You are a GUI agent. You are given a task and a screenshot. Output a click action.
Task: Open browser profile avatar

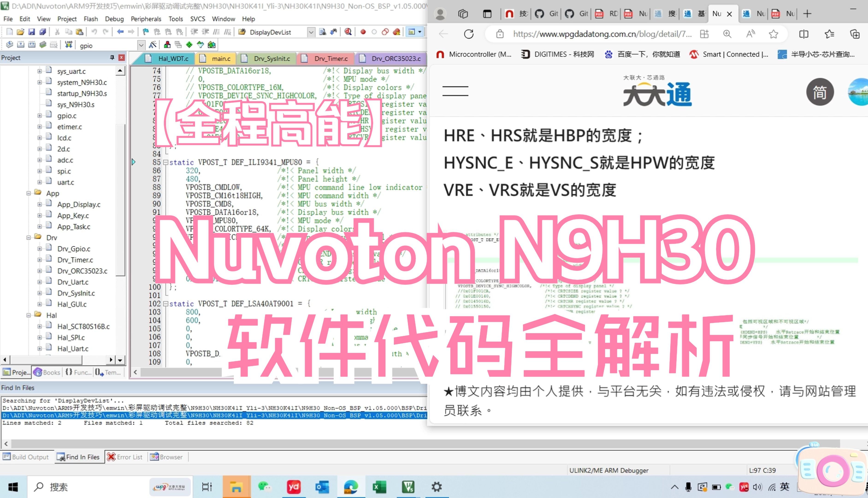click(x=440, y=14)
